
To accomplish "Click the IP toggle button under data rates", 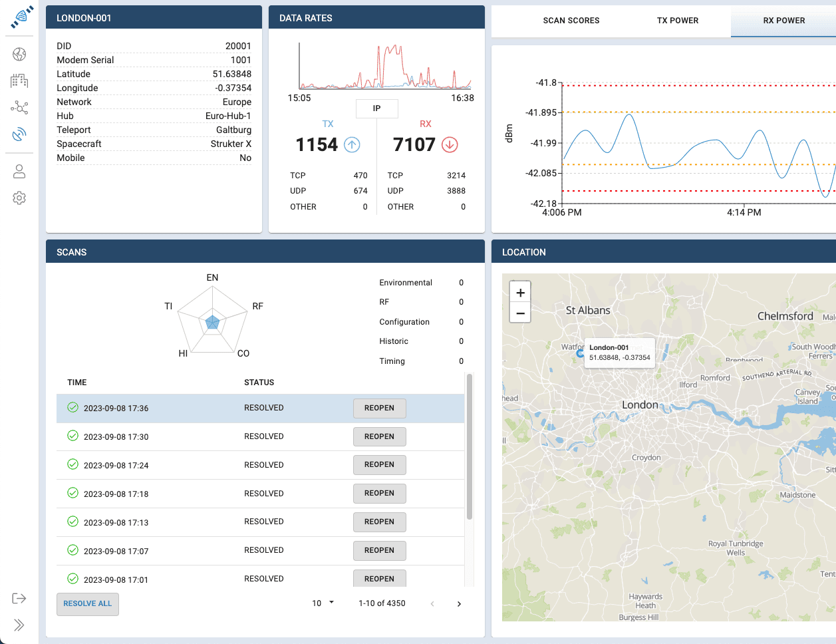I will pos(376,108).
